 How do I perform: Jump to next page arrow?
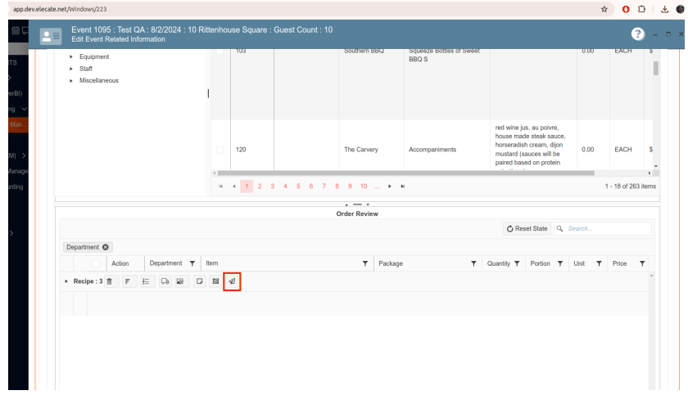(x=390, y=186)
